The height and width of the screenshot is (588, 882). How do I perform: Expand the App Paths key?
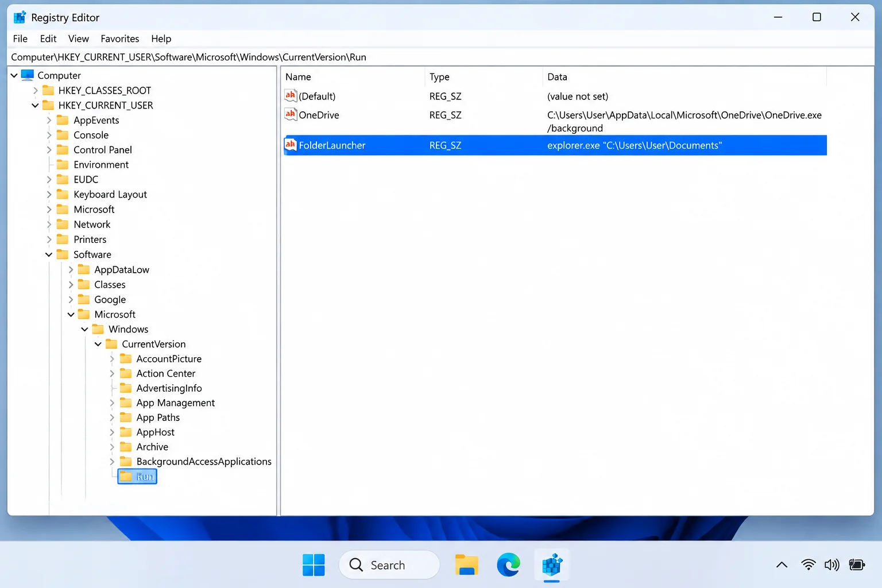point(112,417)
